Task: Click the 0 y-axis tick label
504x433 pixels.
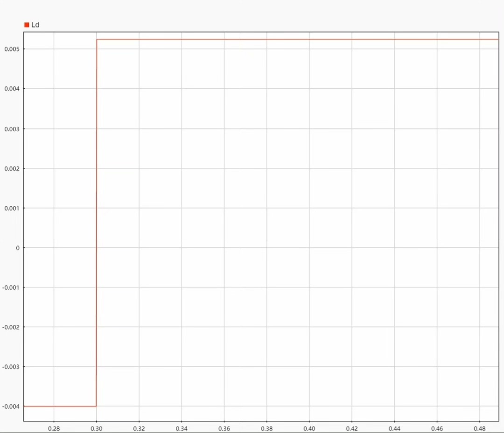Action: [18, 248]
